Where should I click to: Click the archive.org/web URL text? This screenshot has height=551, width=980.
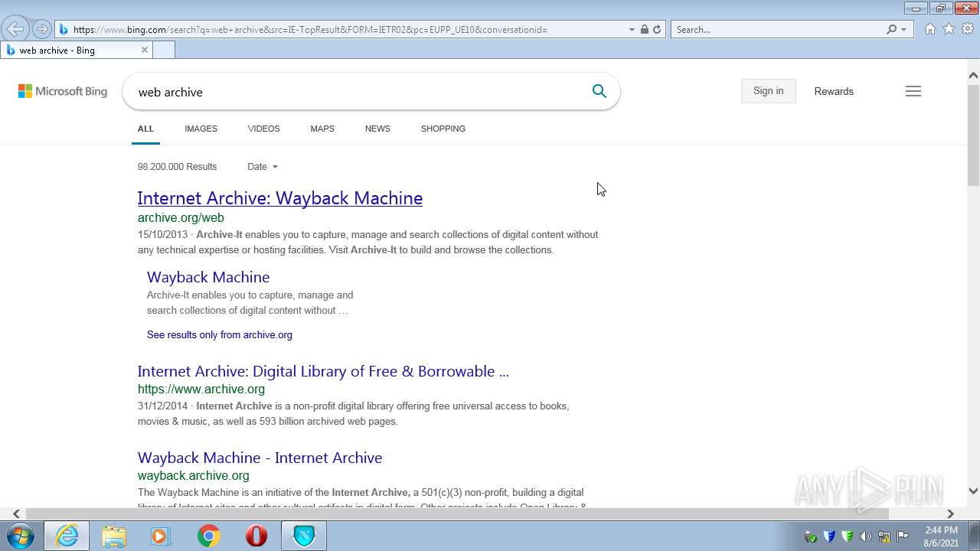pyautogui.click(x=181, y=218)
